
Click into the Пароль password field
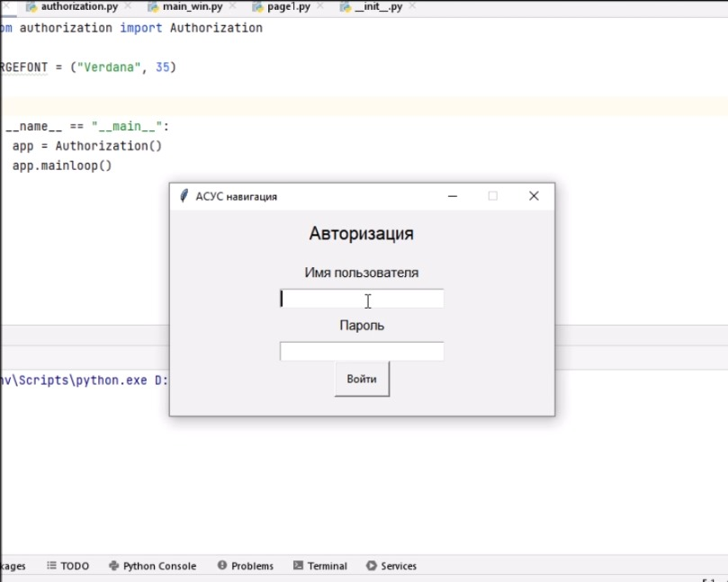(x=362, y=351)
